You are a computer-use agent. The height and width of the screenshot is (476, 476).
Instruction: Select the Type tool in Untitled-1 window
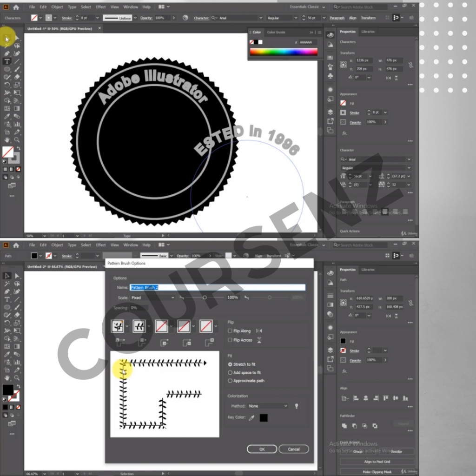(x=7, y=61)
